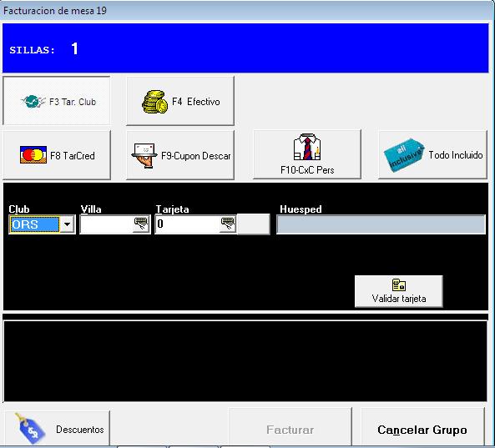Click the SILLAS blue header banner

(245, 48)
